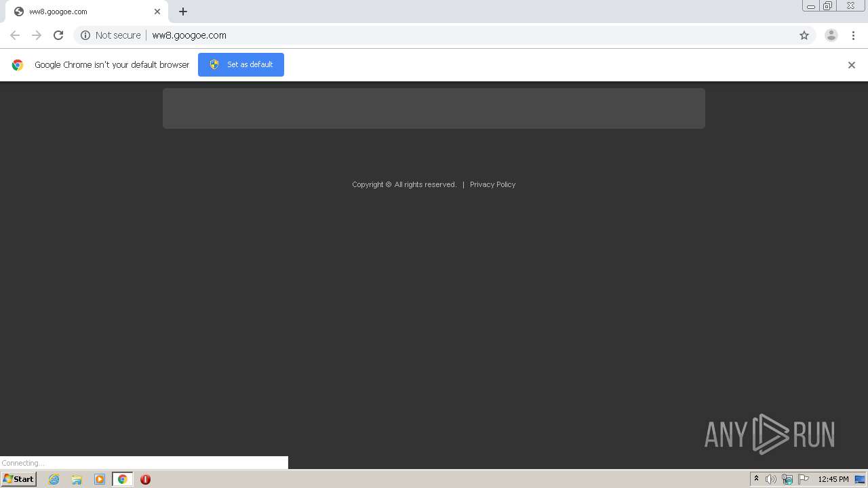Click the red Opera-style taskbar icon

point(145,479)
